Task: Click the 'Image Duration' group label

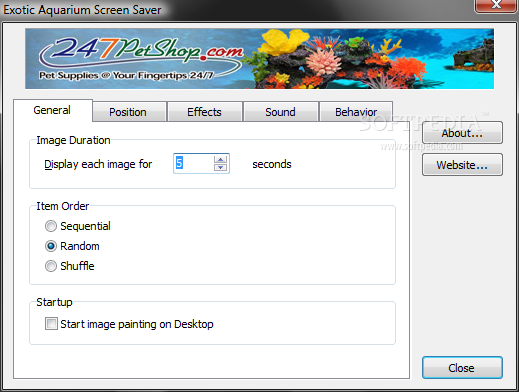Action: pos(73,140)
